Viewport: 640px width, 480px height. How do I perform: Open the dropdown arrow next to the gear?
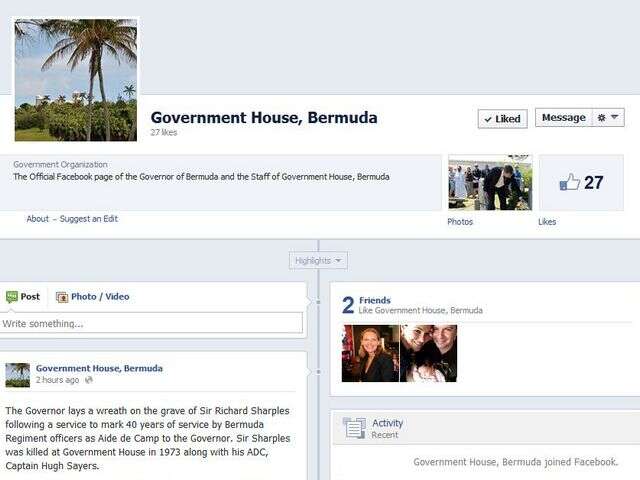[x=615, y=117]
